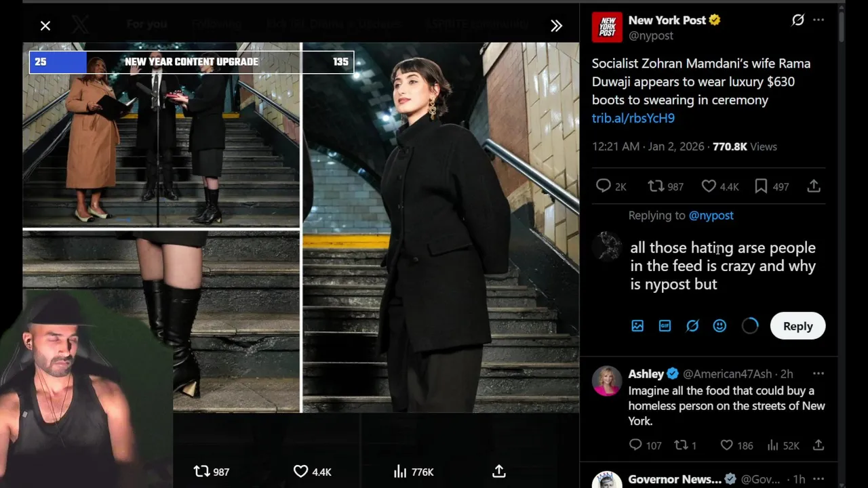Focus the reply text box
Image resolution: width=868 pixels, height=488 pixels.
click(x=726, y=266)
